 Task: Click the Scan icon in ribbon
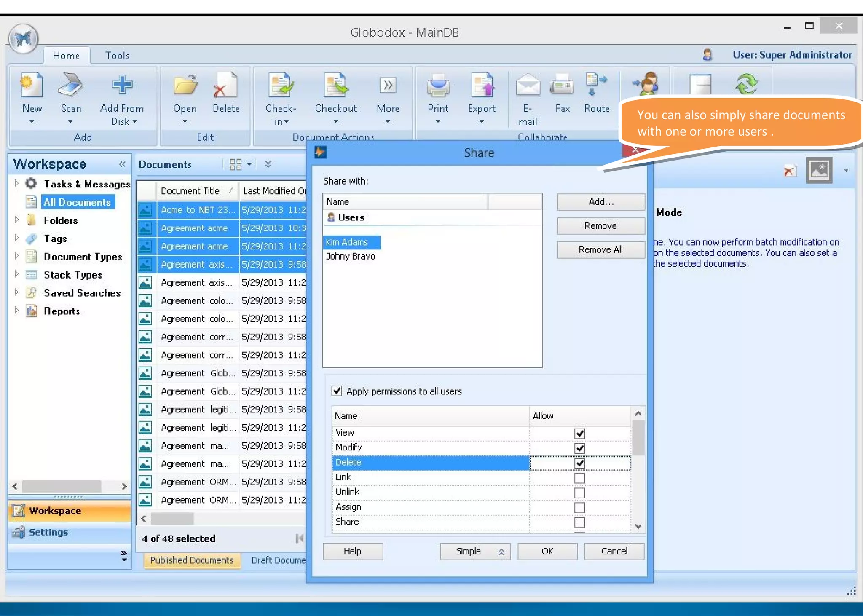click(x=71, y=85)
